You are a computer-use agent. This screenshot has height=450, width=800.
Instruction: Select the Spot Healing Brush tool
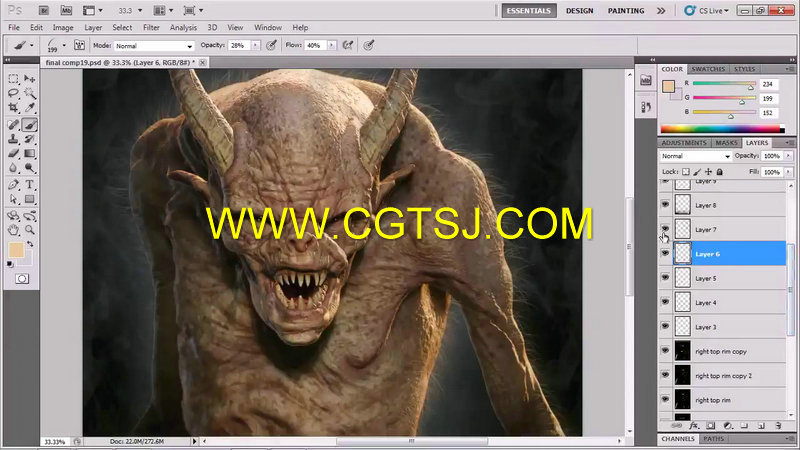click(13, 124)
